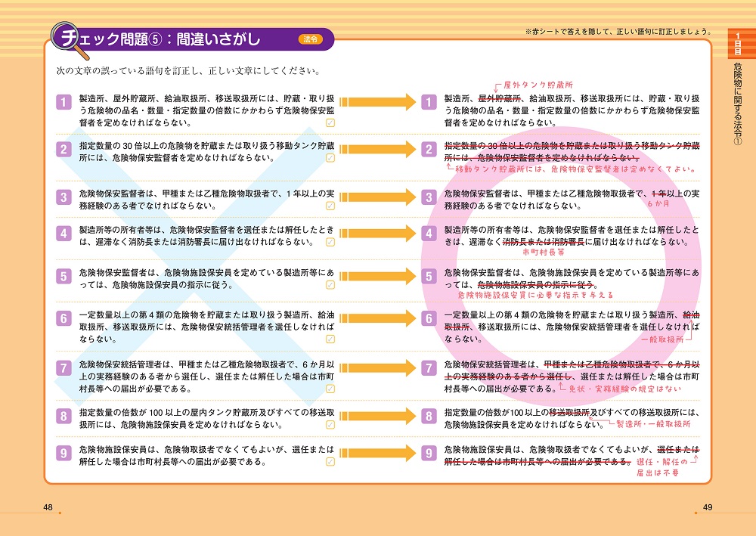Click the red correction 屋外タンク貯蔵所

pos(538,85)
